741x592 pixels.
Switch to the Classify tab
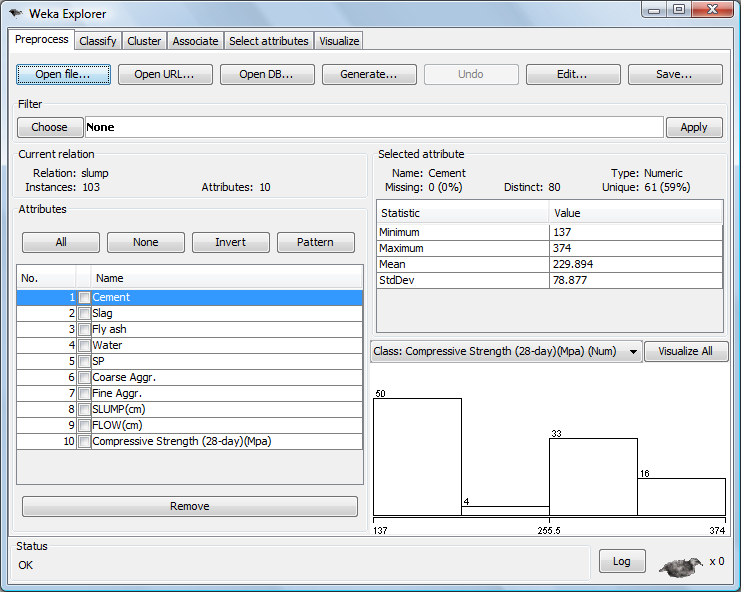(x=98, y=41)
